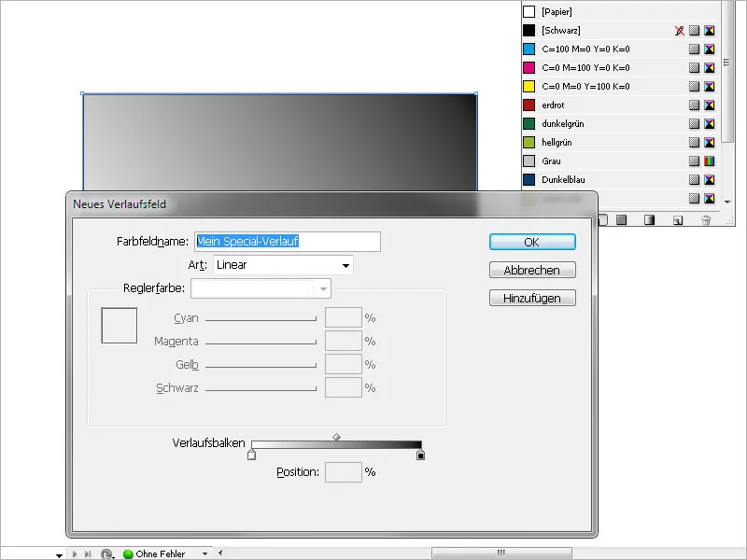Click the CMYK mode icon on the Dunkelblau row

pyautogui.click(x=710, y=179)
